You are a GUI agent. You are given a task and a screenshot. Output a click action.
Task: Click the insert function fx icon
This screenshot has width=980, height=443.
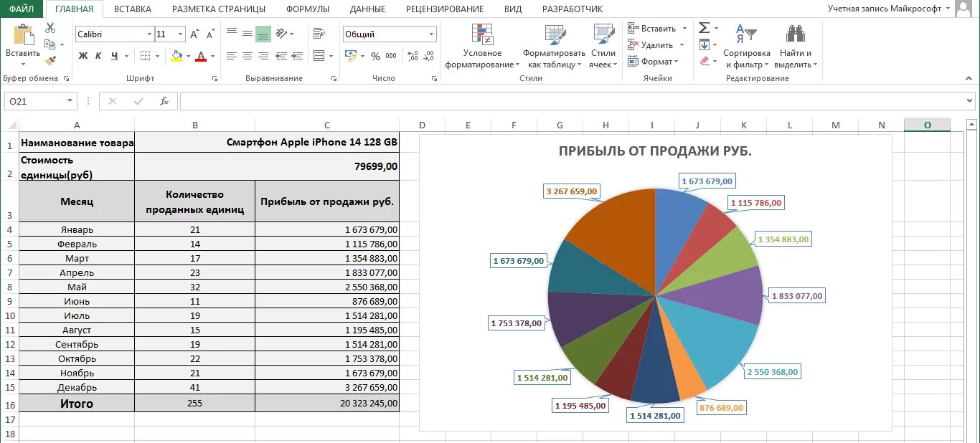click(x=164, y=101)
